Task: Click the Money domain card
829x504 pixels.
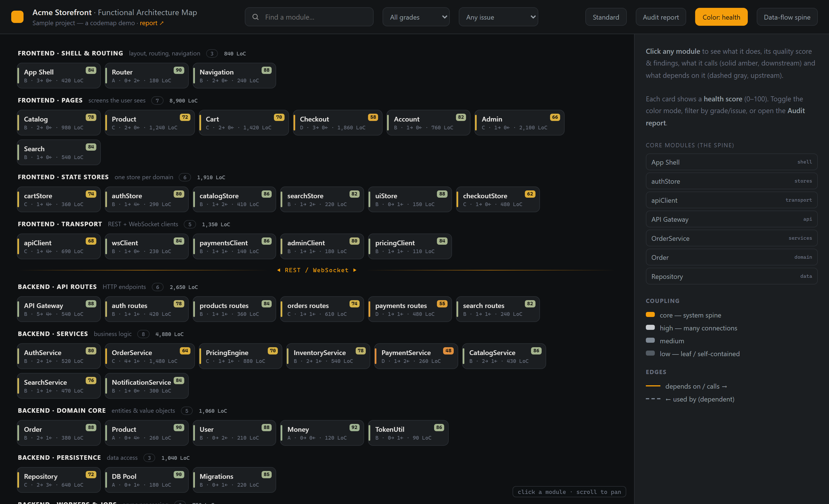Action: tap(322, 433)
